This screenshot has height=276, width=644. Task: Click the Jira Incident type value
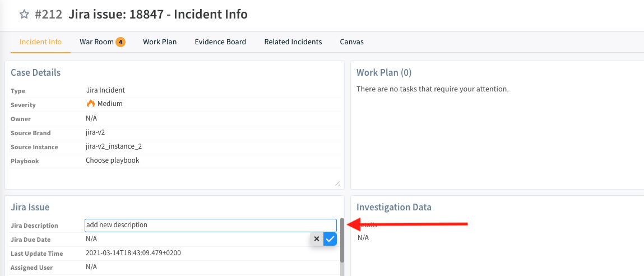coord(105,90)
